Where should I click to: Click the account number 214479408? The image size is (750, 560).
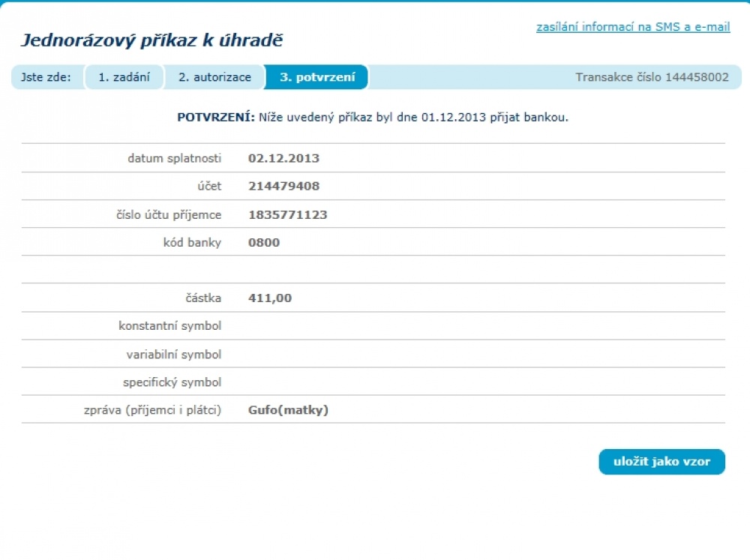(x=283, y=186)
